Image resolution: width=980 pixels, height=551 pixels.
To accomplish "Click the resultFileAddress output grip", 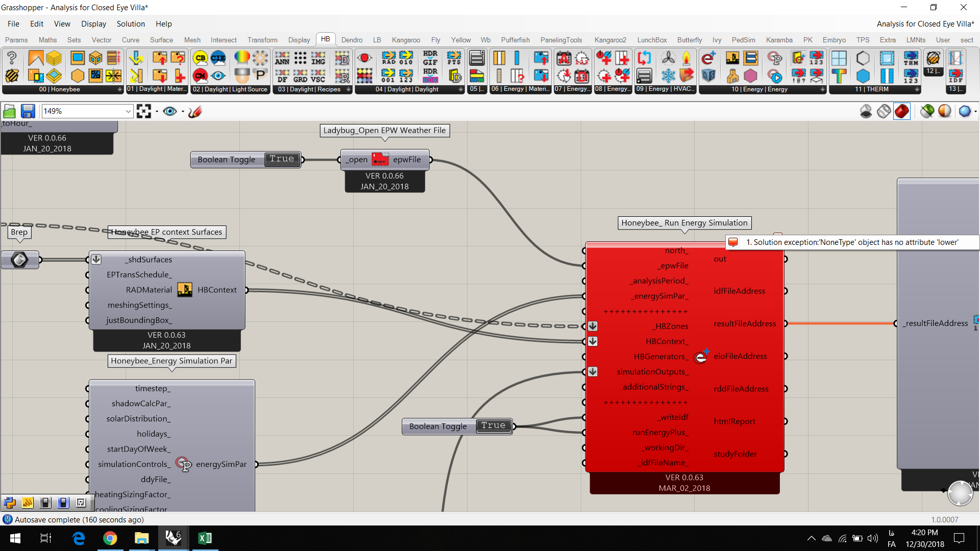I will point(786,323).
